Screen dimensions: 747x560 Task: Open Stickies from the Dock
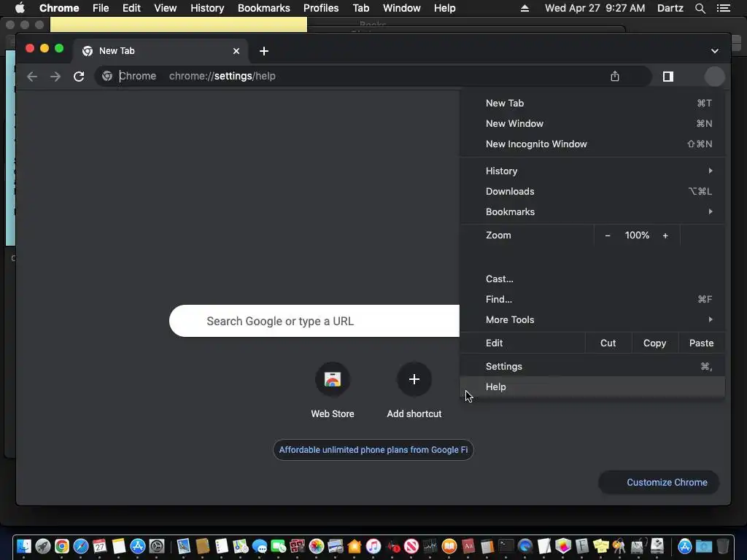[601, 546]
